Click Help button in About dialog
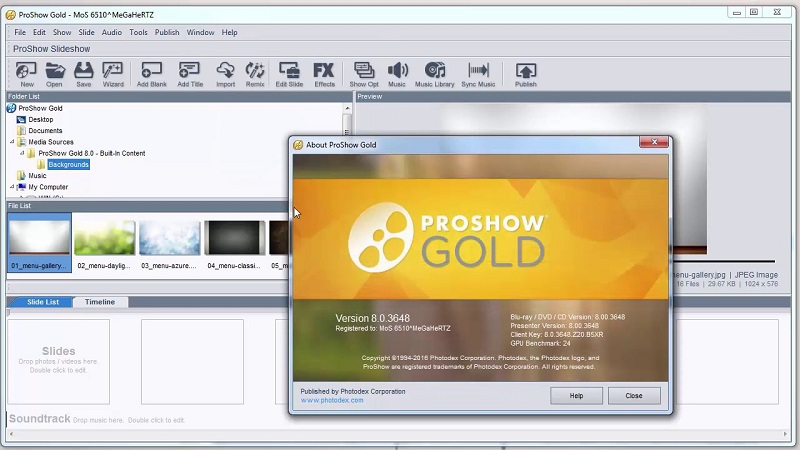Image resolution: width=800 pixels, height=450 pixels. (x=576, y=396)
